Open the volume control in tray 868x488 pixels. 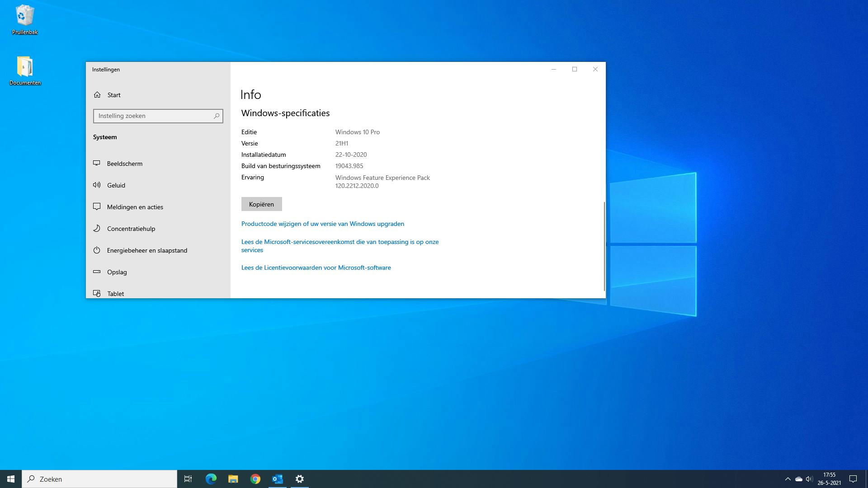point(809,479)
